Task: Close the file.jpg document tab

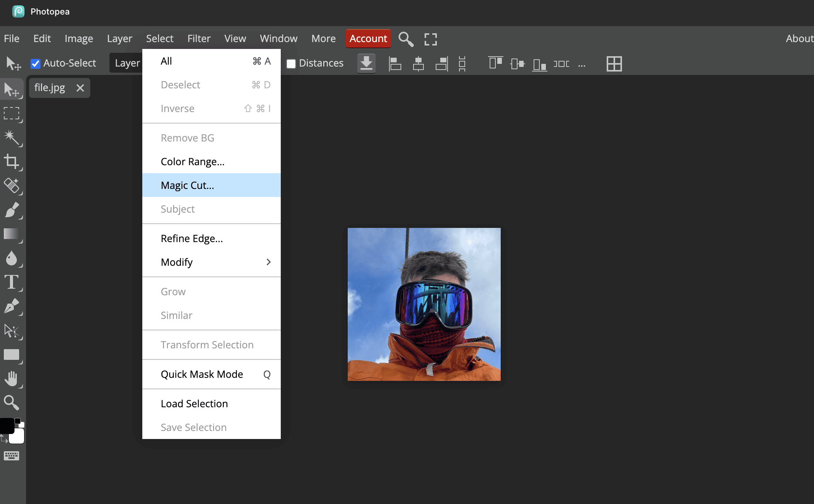Action: coord(80,88)
